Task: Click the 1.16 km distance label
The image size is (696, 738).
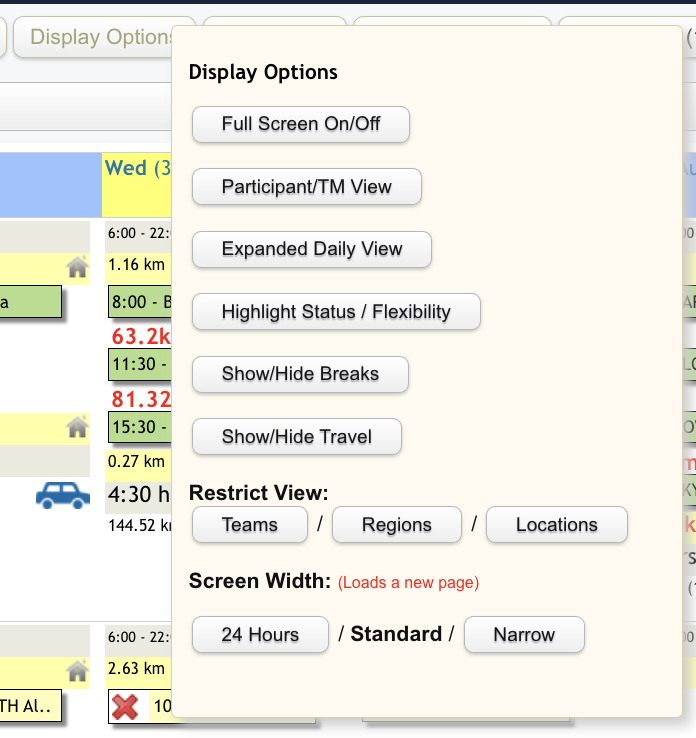Action: [136, 265]
